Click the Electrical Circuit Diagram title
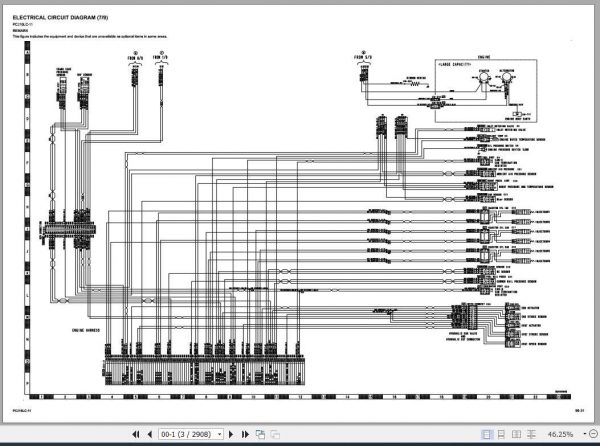Screen dimensions: 600x446 tap(60, 18)
